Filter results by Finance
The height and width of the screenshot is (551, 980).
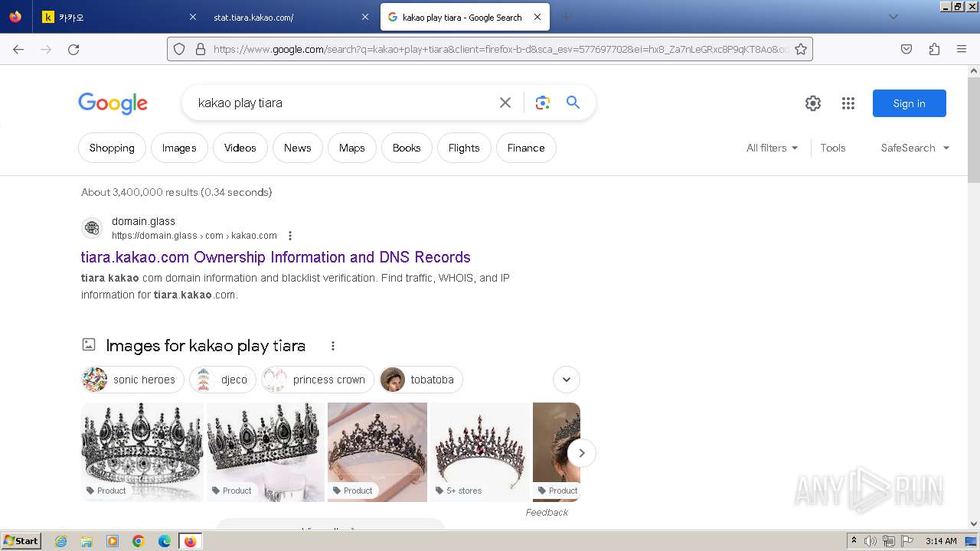pyautogui.click(x=526, y=148)
